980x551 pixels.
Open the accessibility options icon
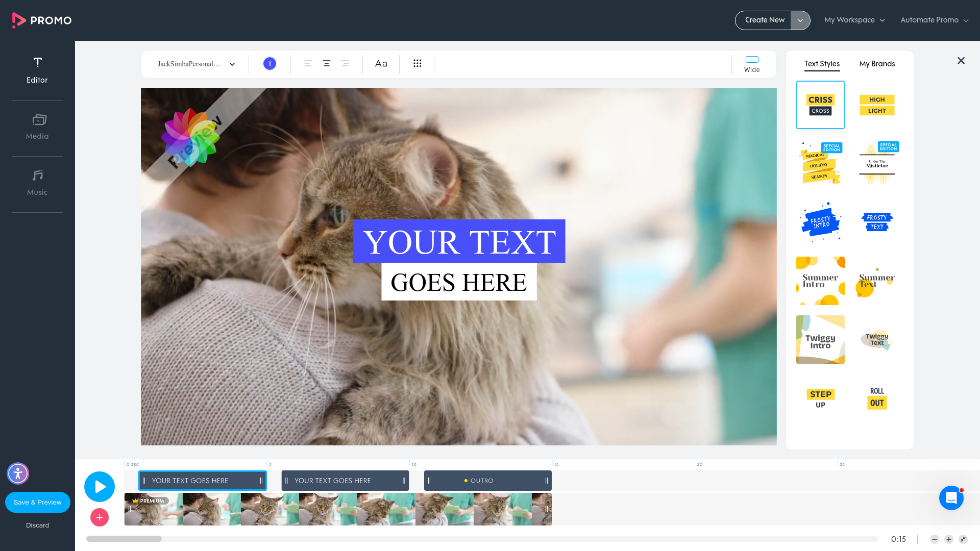[x=18, y=473]
